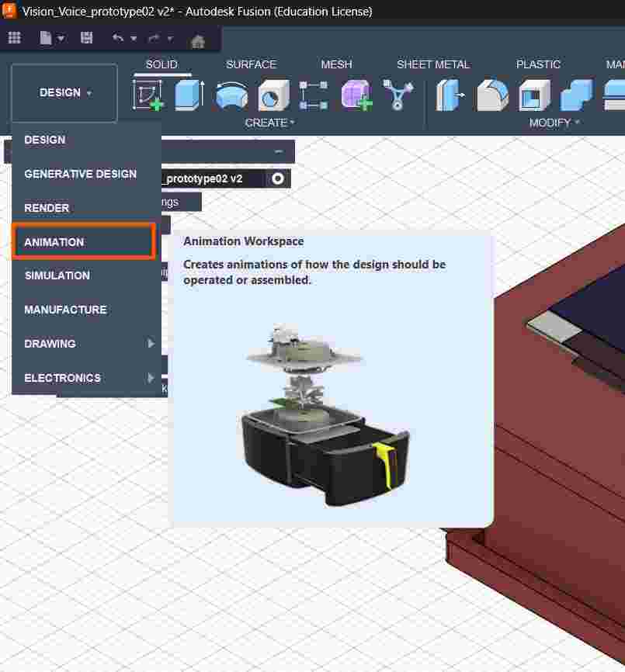Select the Rectangular Pattern tool

tap(314, 95)
